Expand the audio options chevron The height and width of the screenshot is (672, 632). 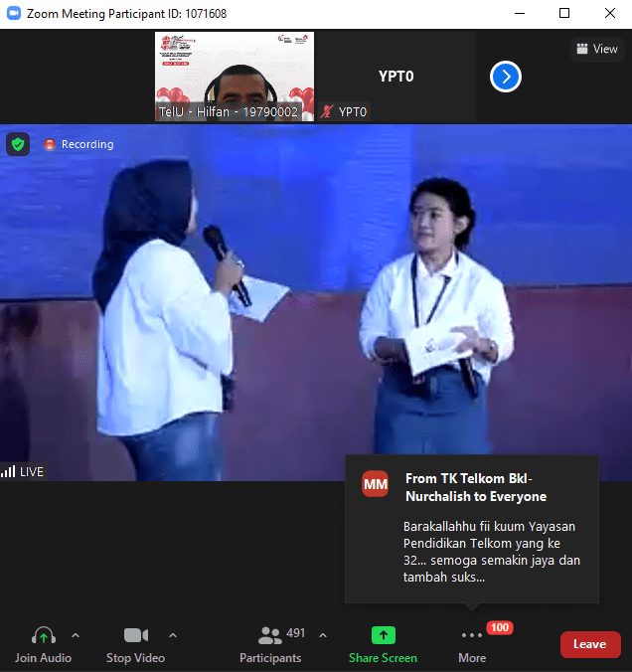click(x=76, y=635)
